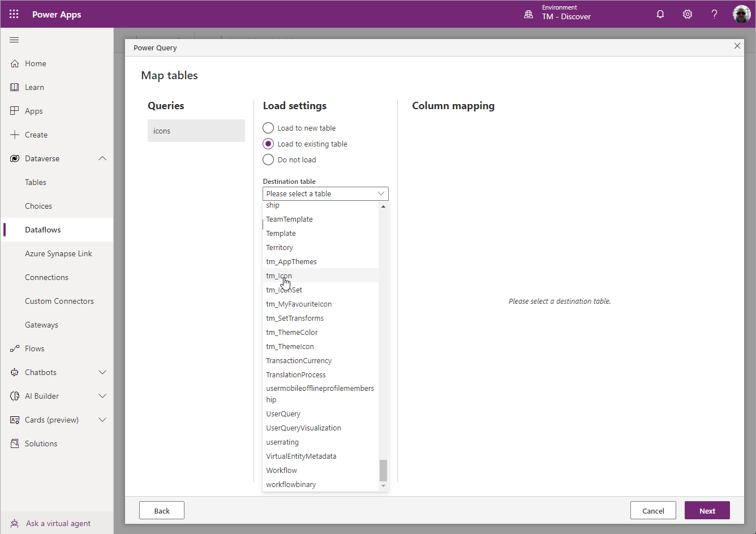Screen dimensions: 756x534
Task: Click Ask a virtual agent
Action: 58,523
